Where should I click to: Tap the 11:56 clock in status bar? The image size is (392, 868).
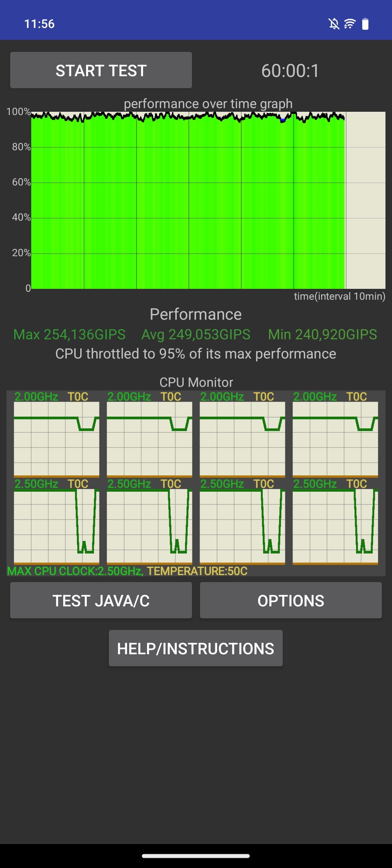coord(39,24)
